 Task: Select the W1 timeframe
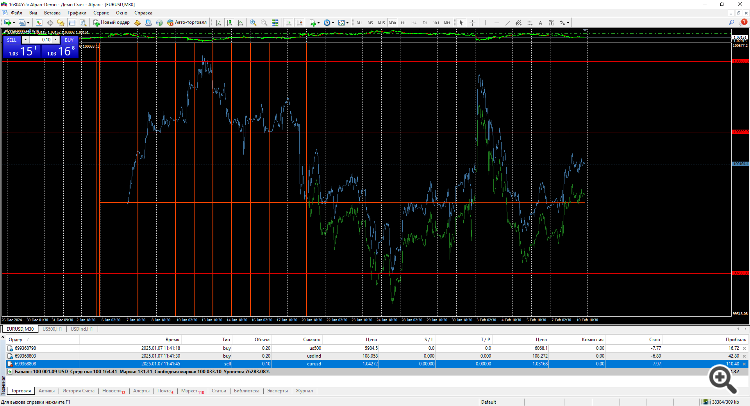point(436,22)
